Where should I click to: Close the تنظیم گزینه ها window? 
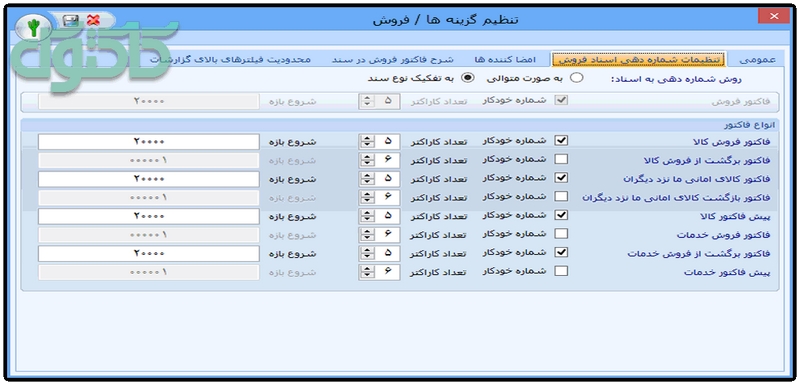tap(773, 17)
